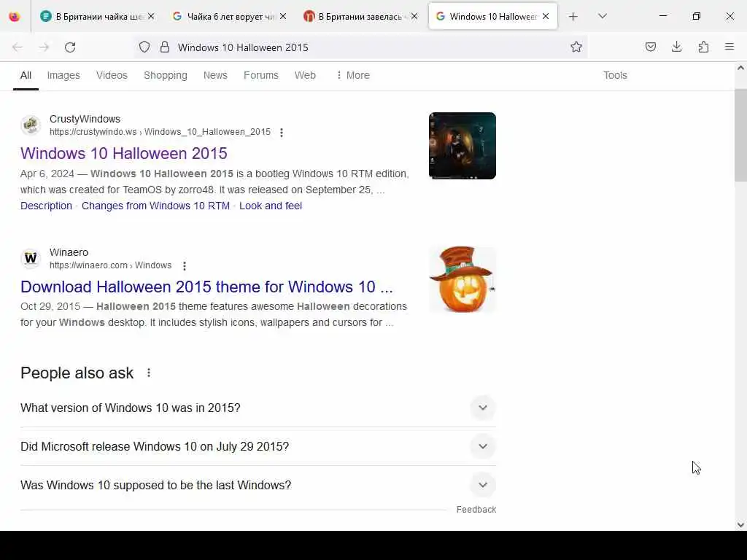Click winaero.com URL breadcrumb text

(x=111, y=265)
